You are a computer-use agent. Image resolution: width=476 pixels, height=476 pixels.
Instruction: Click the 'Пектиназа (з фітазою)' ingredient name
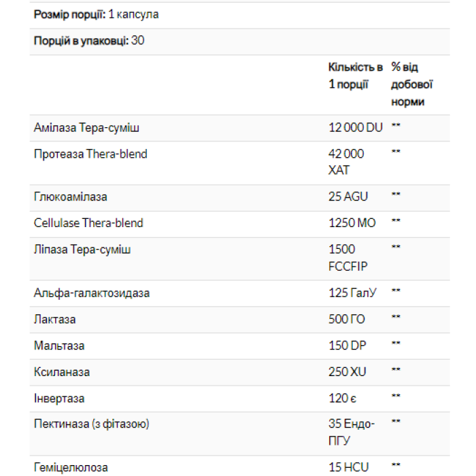click(92, 424)
